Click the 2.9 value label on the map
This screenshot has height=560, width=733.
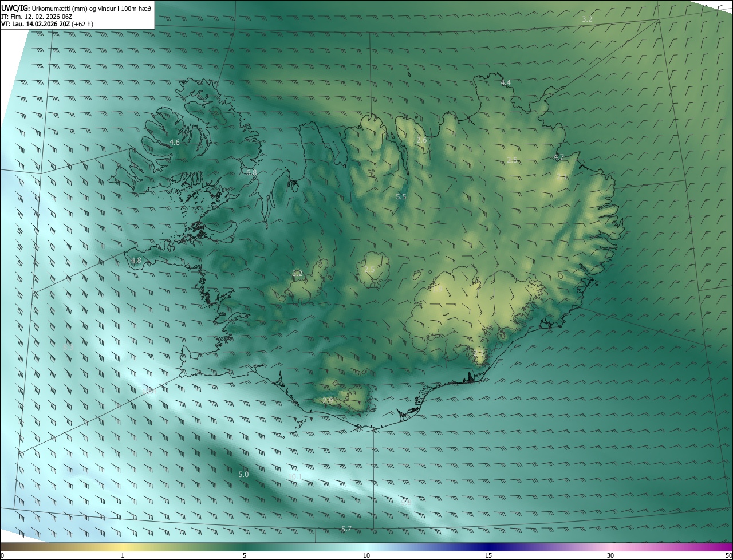[x=328, y=401]
